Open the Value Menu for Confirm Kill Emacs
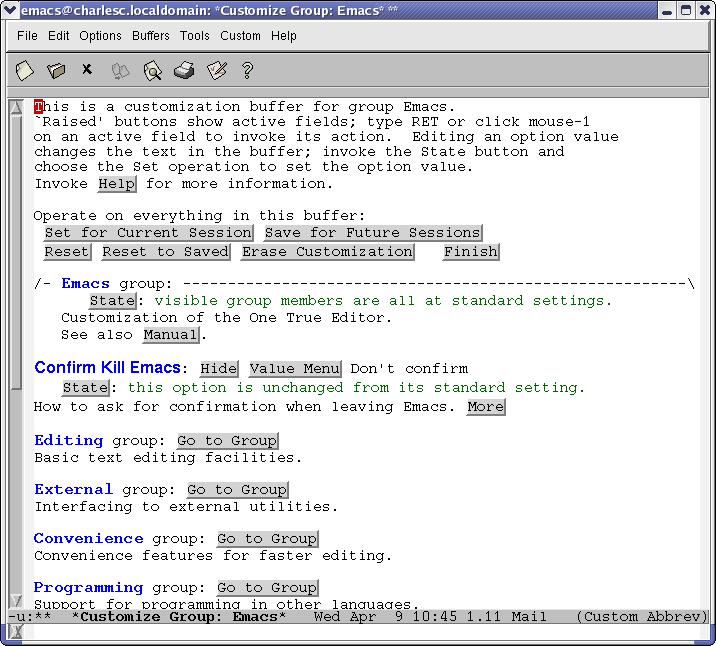 [x=295, y=369]
